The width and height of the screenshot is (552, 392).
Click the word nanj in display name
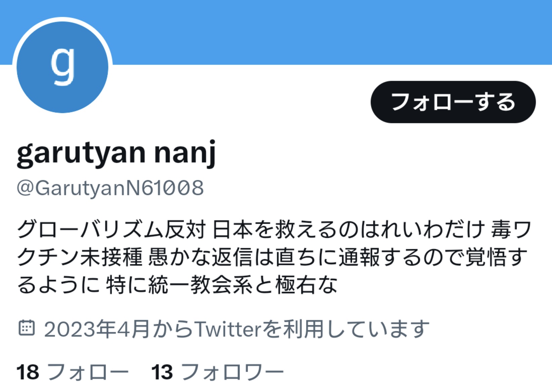[x=185, y=154]
